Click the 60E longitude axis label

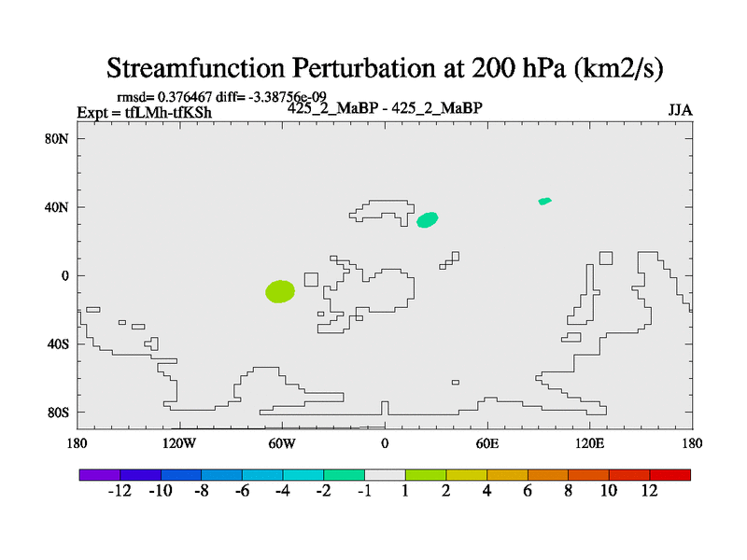tap(487, 442)
